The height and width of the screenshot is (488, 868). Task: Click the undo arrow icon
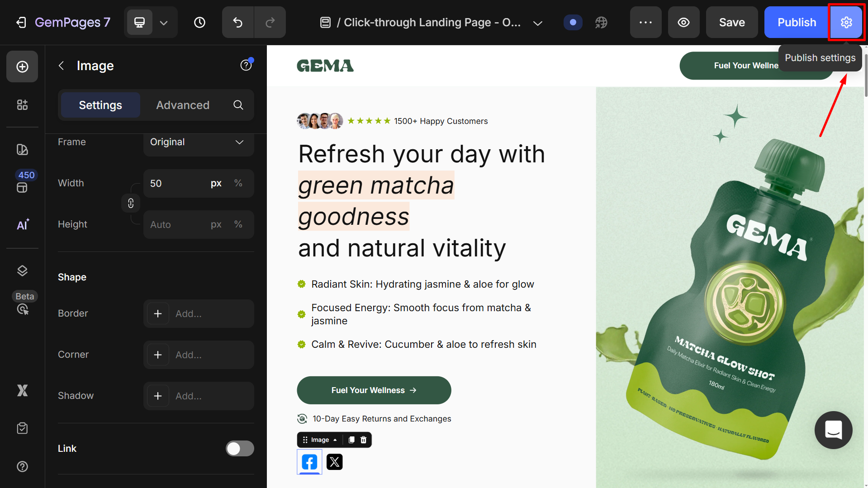pos(238,22)
